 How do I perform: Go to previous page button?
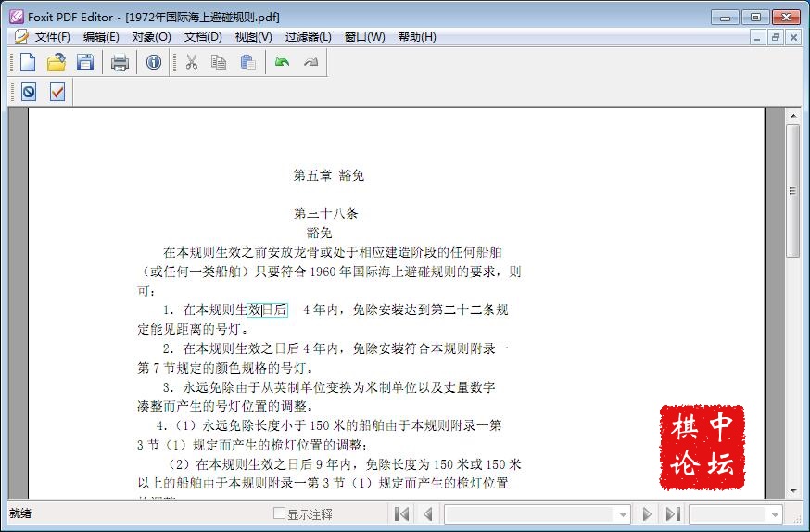pyautogui.click(x=428, y=513)
